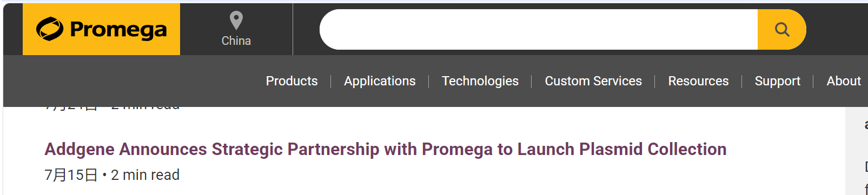868x195 pixels.
Task: Select Custom Services in the navigation
Action: point(593,81)
